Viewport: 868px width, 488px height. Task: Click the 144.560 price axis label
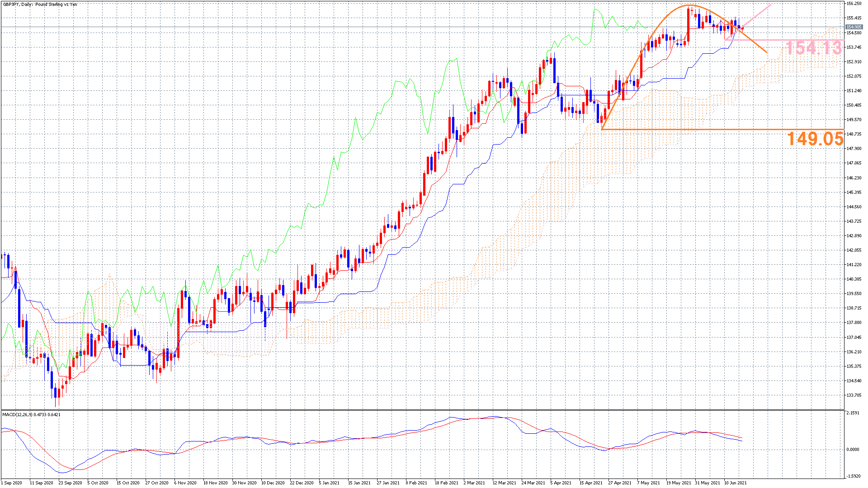(854, 207)
